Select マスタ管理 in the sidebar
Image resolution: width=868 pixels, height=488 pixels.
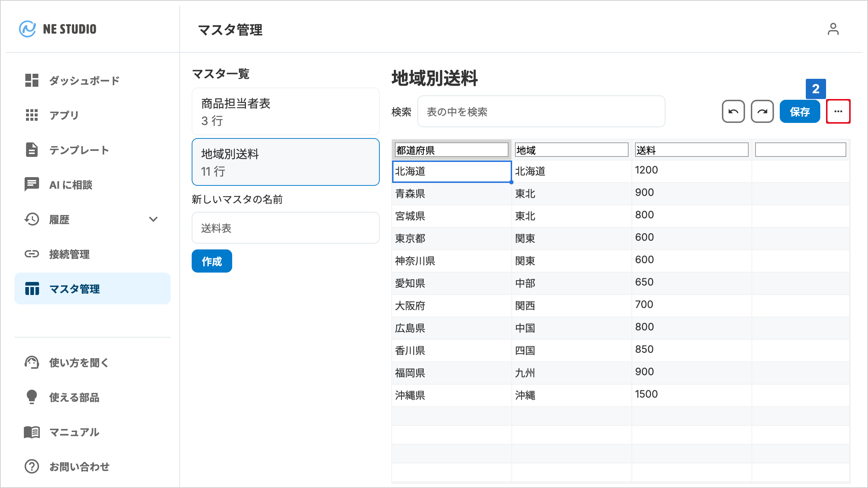click(x=92, y=288)
